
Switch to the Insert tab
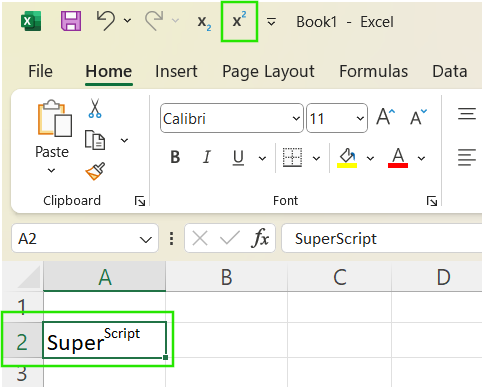pyautogui.click(x=176, y=71)
